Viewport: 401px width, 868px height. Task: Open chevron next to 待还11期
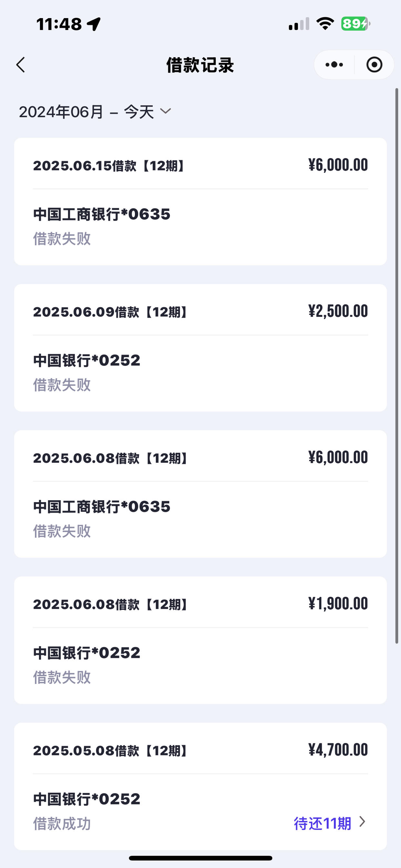(x=363, y=821)
